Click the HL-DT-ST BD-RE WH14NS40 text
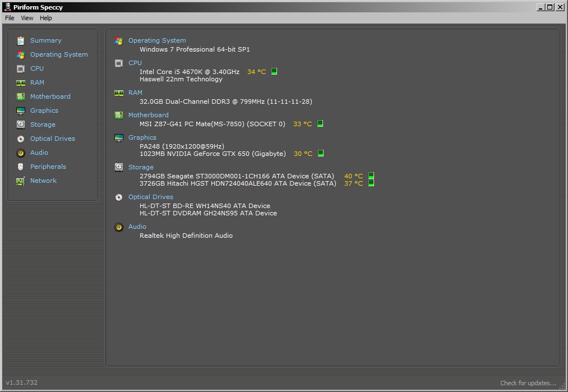This screenshot has height=392, width=568. 205,206
